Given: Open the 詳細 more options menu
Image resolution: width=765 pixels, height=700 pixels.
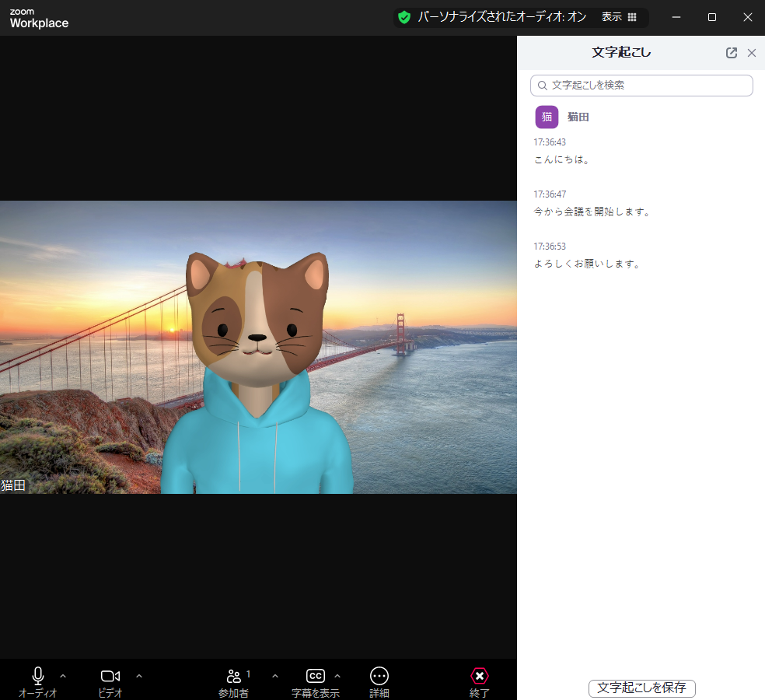Looking at the screenshot, I should coord(379,682).
